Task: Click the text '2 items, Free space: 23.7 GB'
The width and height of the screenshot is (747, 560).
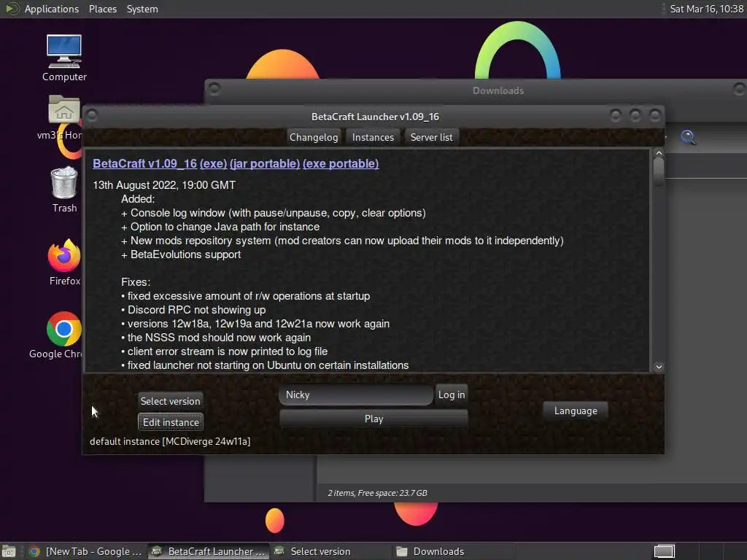Action: point(377,493)
